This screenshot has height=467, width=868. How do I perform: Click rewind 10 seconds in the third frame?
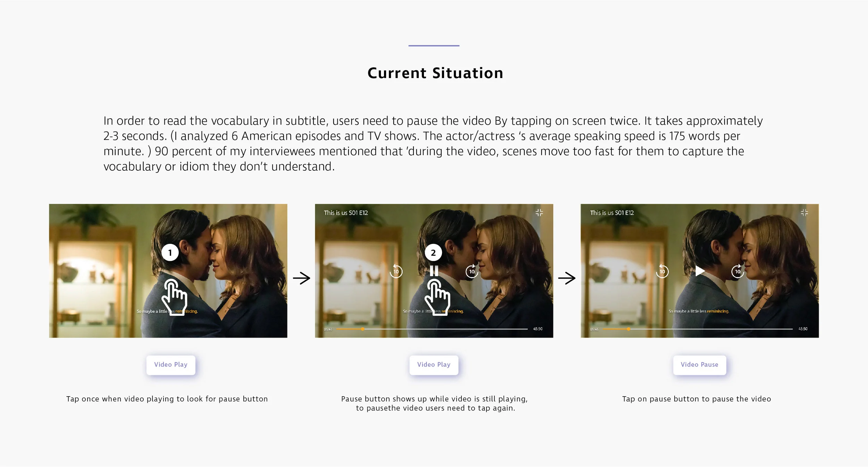pyautogui.click(x=662, y=271)
